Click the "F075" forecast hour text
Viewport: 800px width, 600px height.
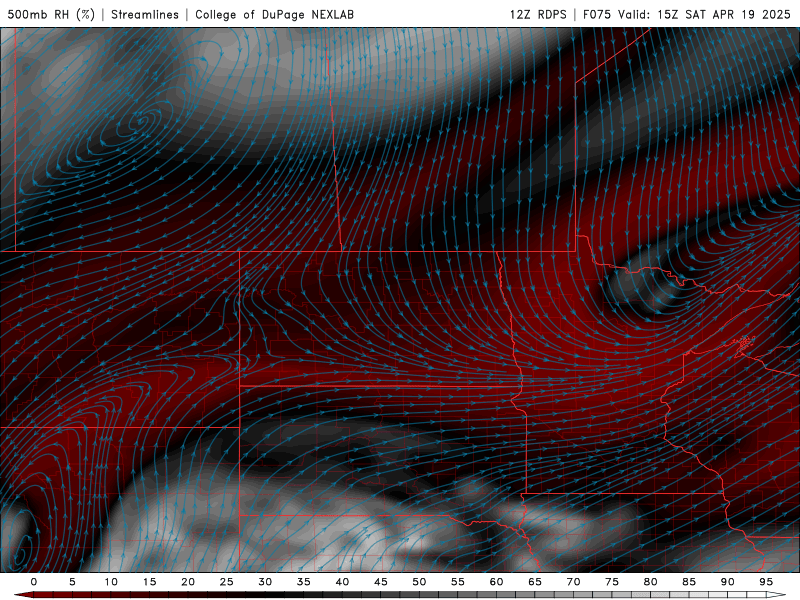click(597, 14)
